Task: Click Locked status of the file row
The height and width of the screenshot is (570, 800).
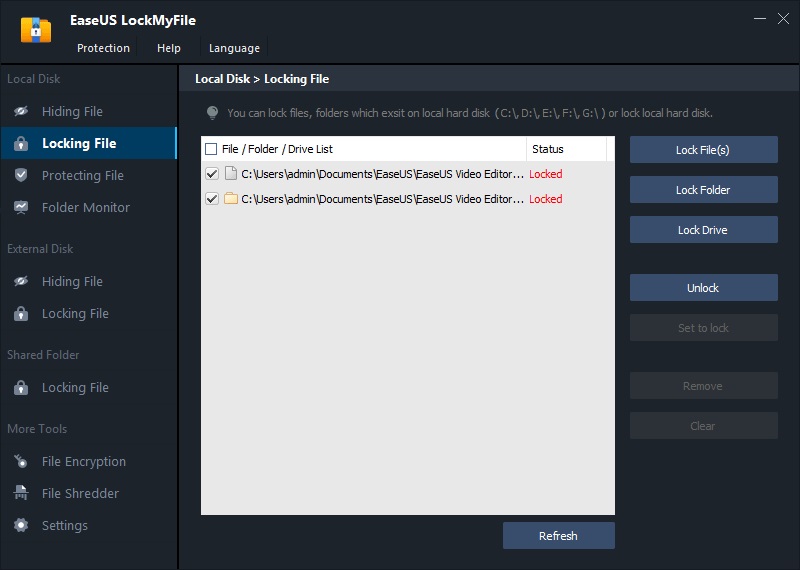Action: coord(545,174)
